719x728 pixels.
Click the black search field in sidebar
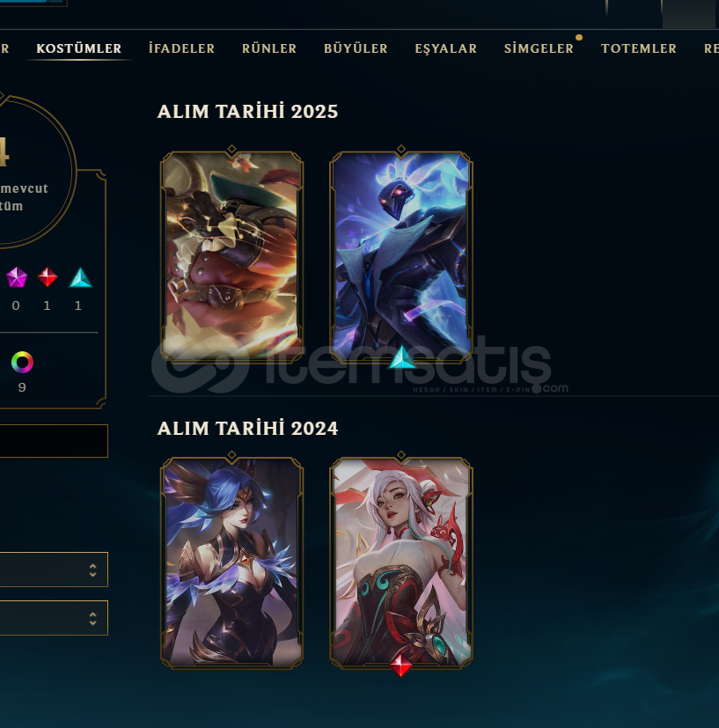coord(54,441)
